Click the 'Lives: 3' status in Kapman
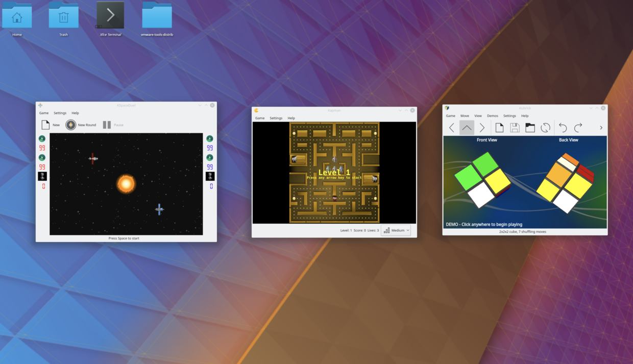This screenshot has width=633, height=364. [x=374, y=230]
